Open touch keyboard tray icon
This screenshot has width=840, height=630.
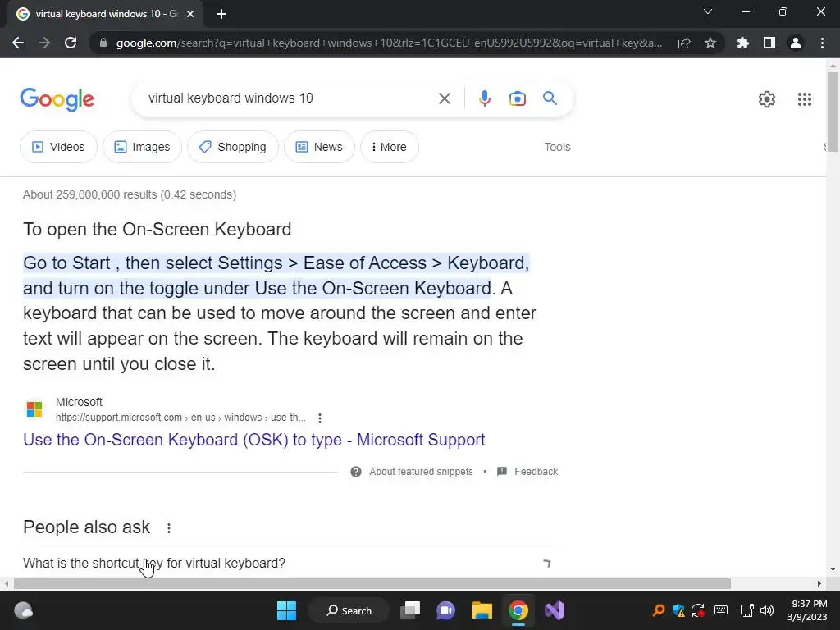point(721,610)
